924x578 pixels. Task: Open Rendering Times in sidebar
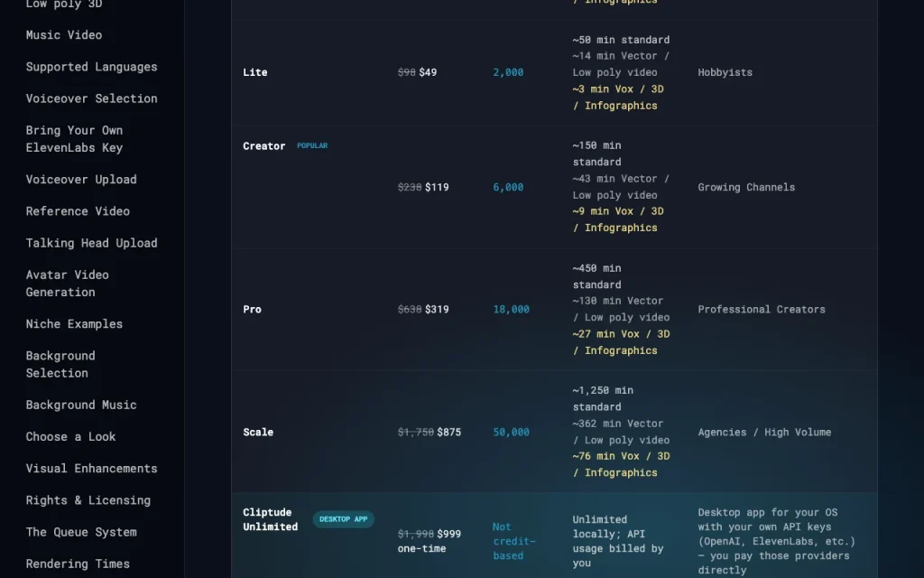(x=78, y=564)
